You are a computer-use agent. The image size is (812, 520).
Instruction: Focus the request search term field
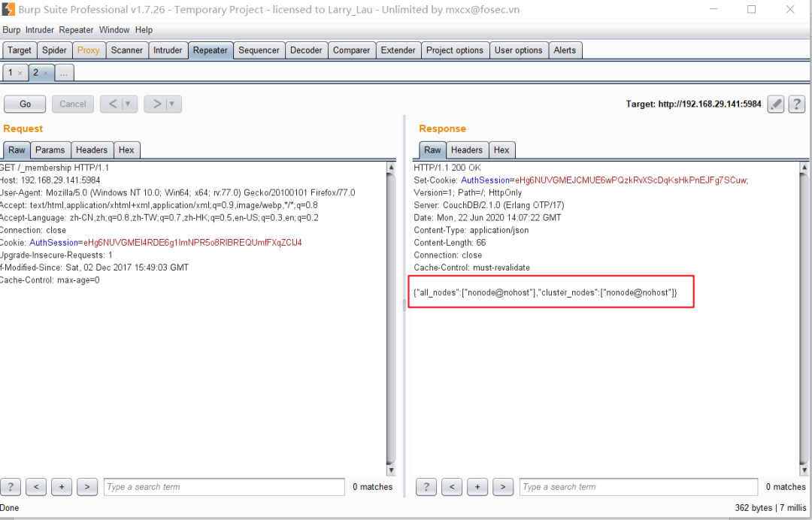click(x=224, y=487)
